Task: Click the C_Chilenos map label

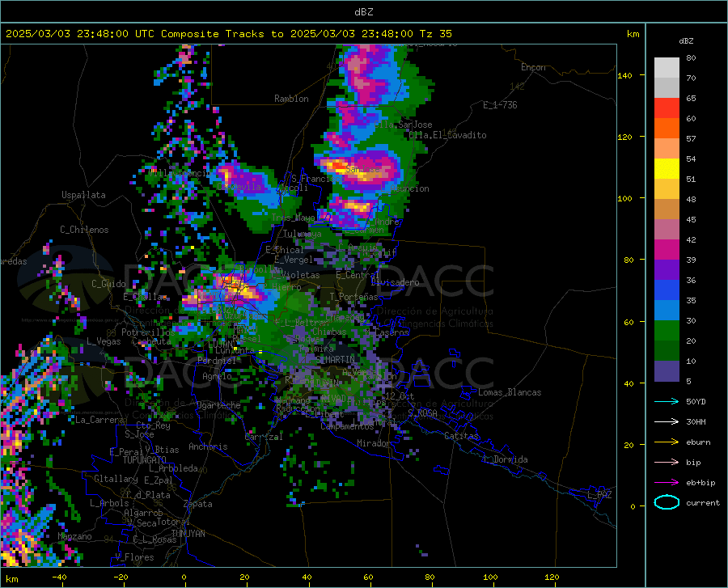Action: point(84,230)
